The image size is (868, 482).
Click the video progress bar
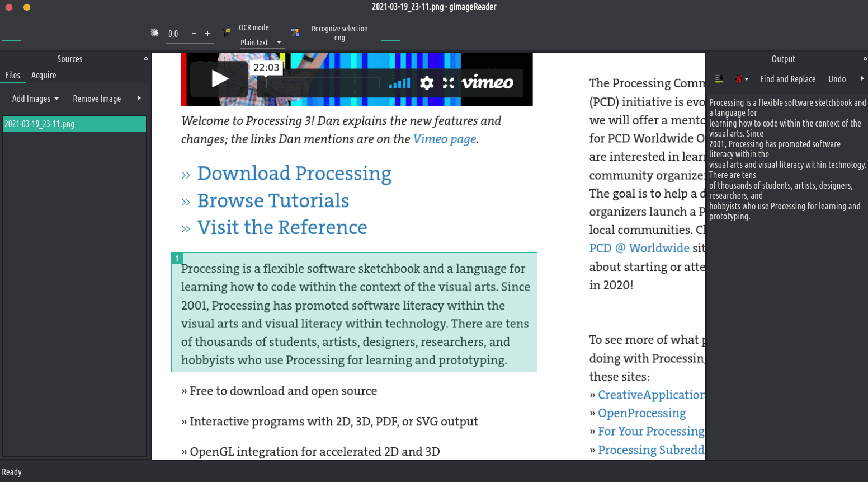[323, 83]
